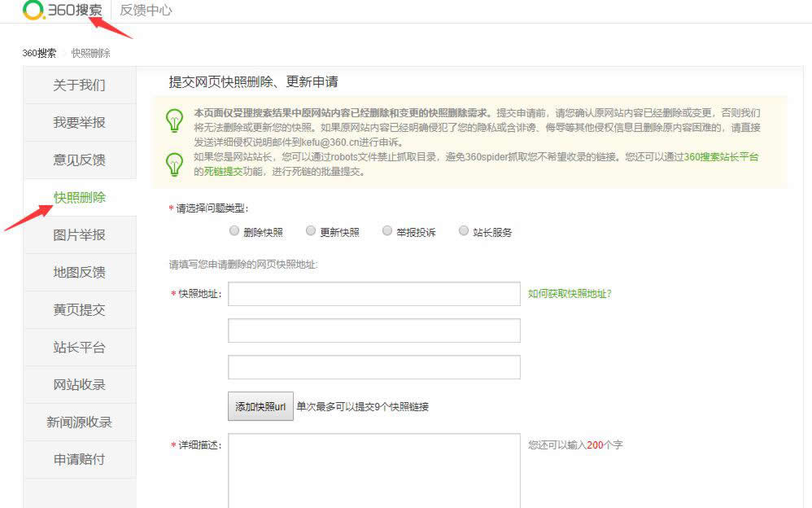Switch to 意见反馈 section

coord(79,160)
